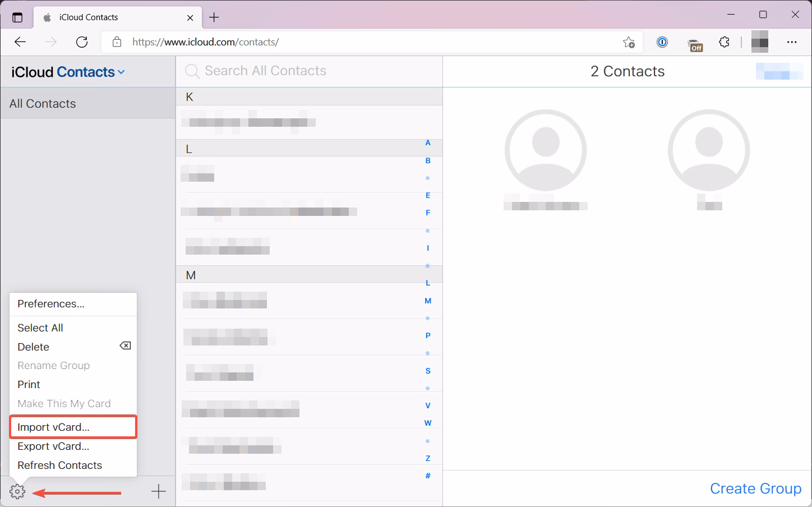Click the lock icon in the address bar
812x507 pixels.
116,42
